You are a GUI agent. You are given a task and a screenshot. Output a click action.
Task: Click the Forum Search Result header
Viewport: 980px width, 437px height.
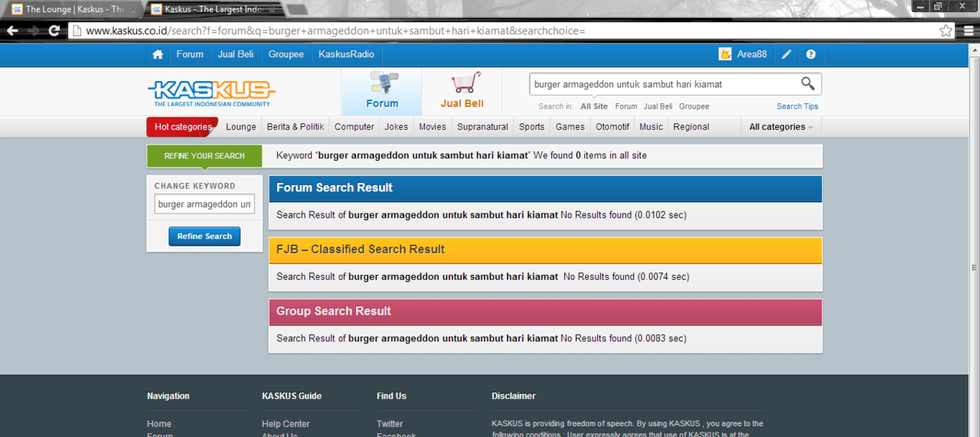pyautogui.click(x=545, y=188)
